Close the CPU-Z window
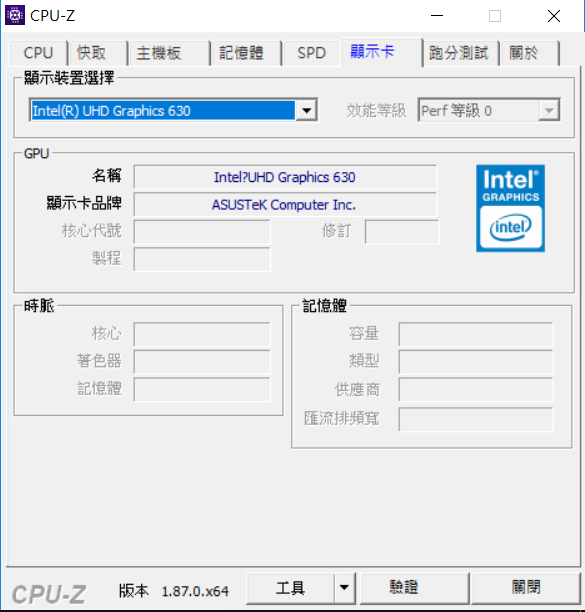The height and width of the screenshot is (612, 585). coord(554,16)
